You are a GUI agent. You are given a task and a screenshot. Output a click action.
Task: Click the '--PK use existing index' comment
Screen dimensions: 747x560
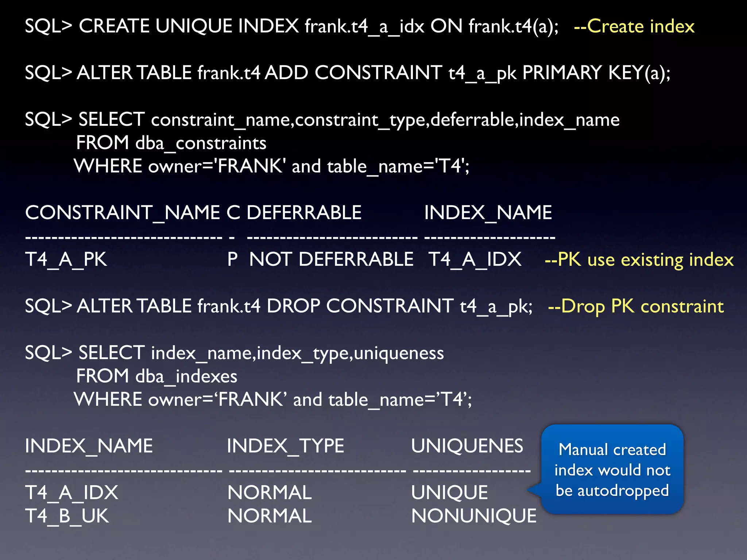click(639, 260)
